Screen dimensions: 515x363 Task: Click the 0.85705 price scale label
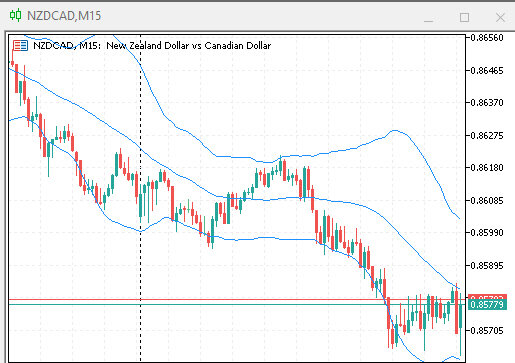point(487,331)
